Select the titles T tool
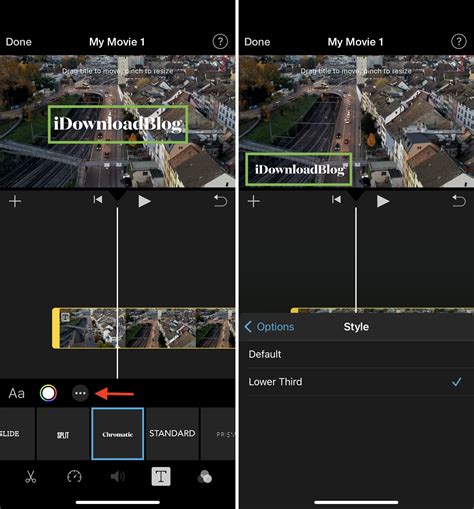The image size is (474, 509). (x=161, y=476)
